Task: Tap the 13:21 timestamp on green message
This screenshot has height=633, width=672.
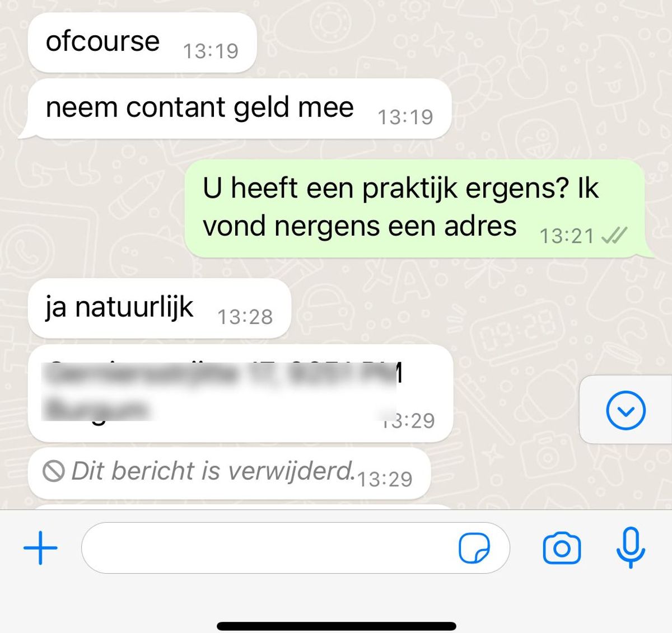Action: coord(567,236)
